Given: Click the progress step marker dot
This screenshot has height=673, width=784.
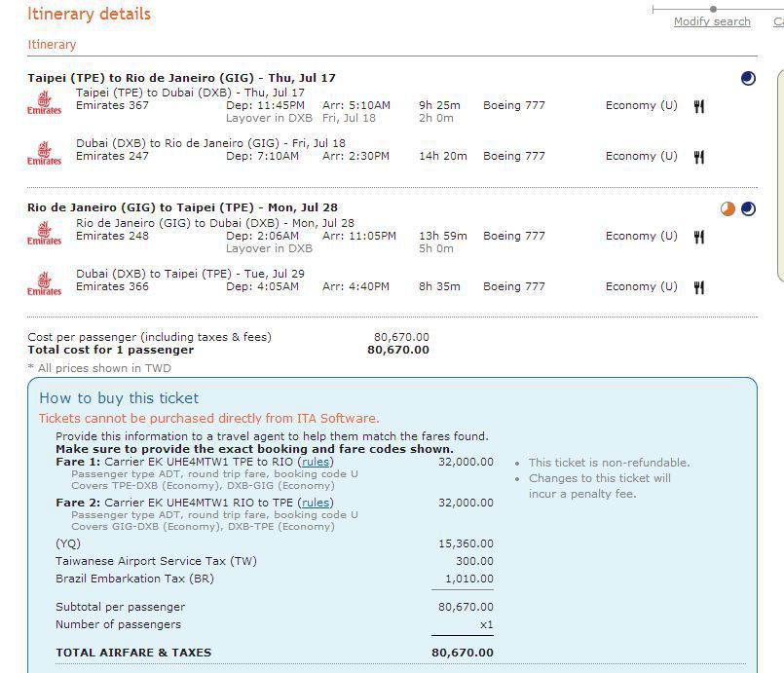Looking at the screenshot, I should pyautogui.click(x=714, y=9).
